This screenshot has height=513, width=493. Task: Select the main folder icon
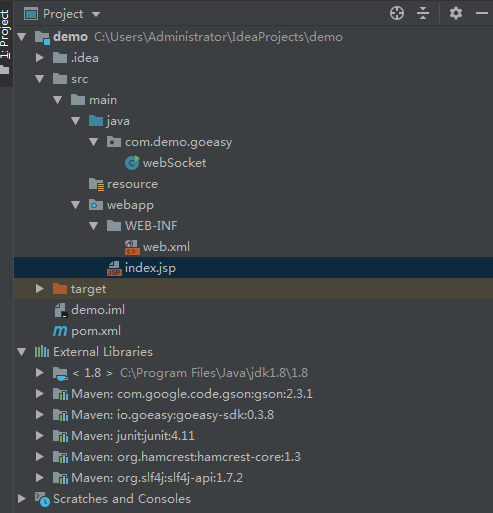(x=78, y=100)
